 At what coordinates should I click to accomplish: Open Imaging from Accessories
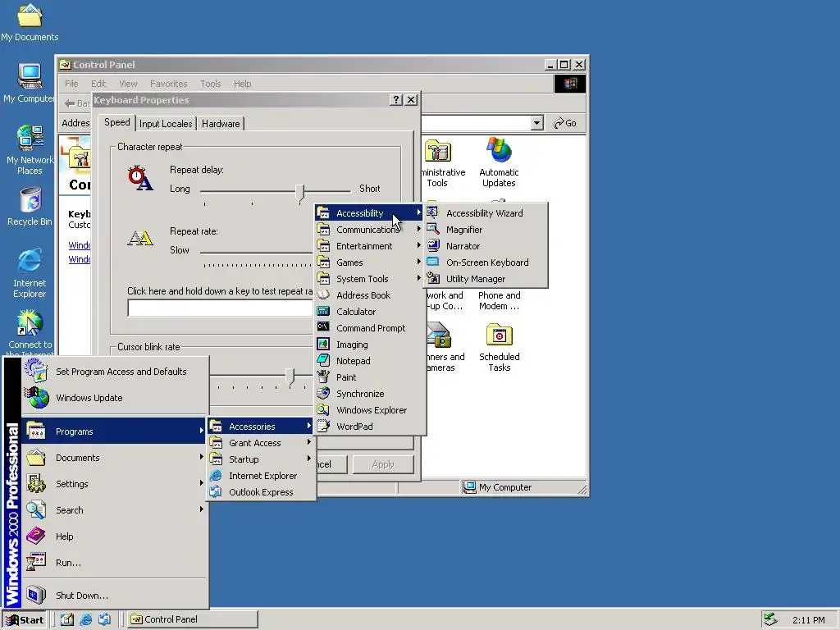click(x=370, y=345)
